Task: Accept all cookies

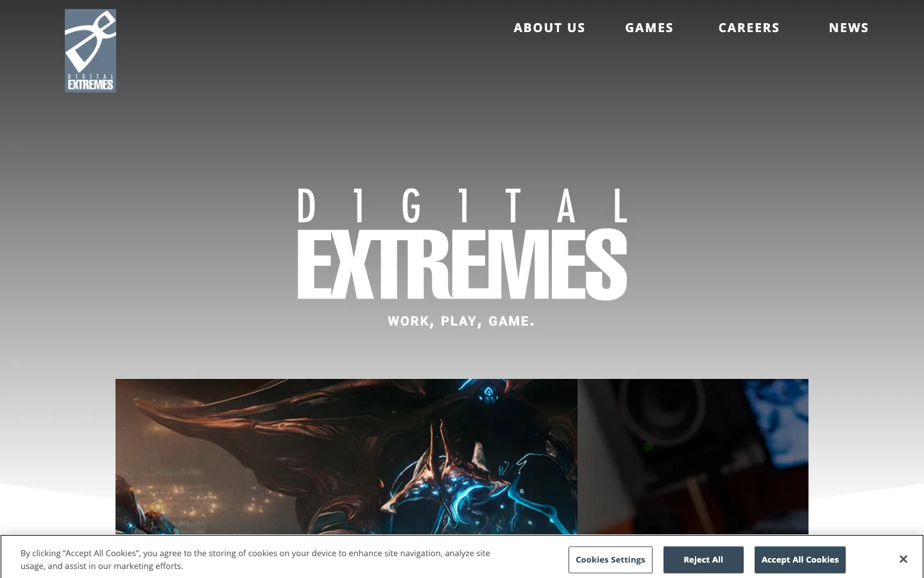Action: pos(800,559)
